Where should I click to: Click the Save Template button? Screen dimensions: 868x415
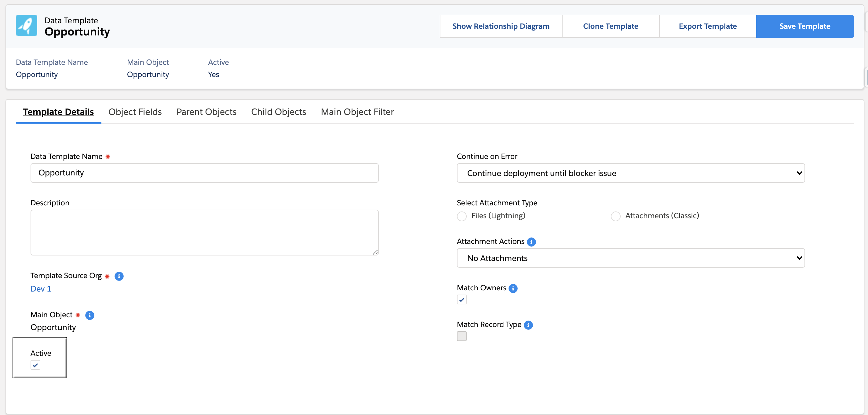(x=805, y=26)
